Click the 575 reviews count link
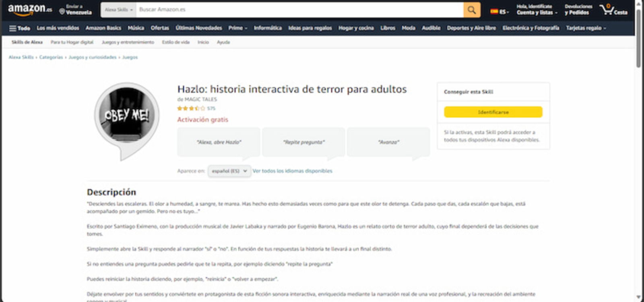The height and width of the screenshot is (302, 644). [x=211, y=108]
